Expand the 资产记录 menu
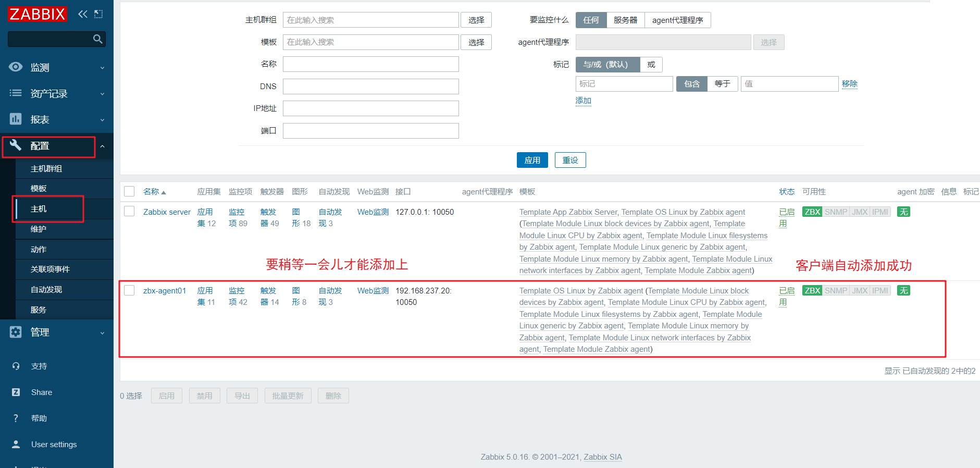The image size is (980, 468). click(x=102, y=94)
